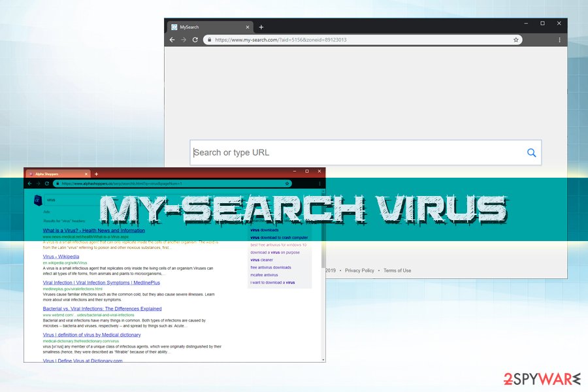Go back in the Alpha Shoppers window
Viewport: 588px width, 392px height.
click(29, 184)
